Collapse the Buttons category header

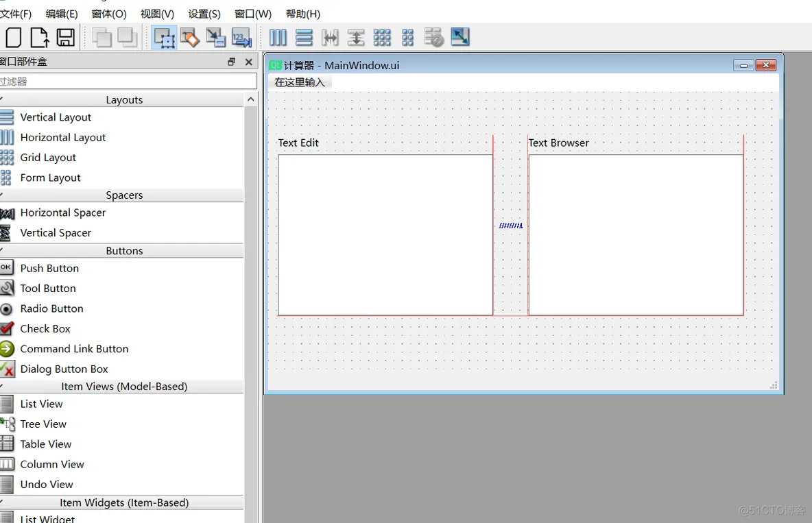coord(123,251)
